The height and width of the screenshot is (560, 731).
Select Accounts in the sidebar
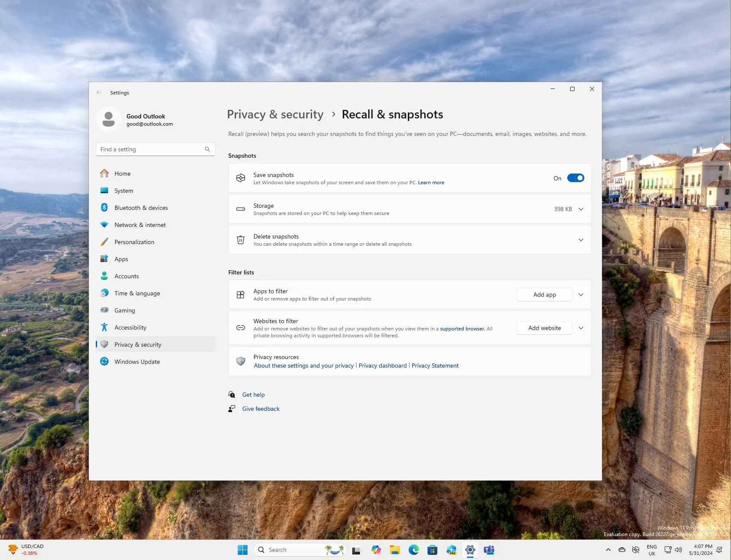coord(126,276)
